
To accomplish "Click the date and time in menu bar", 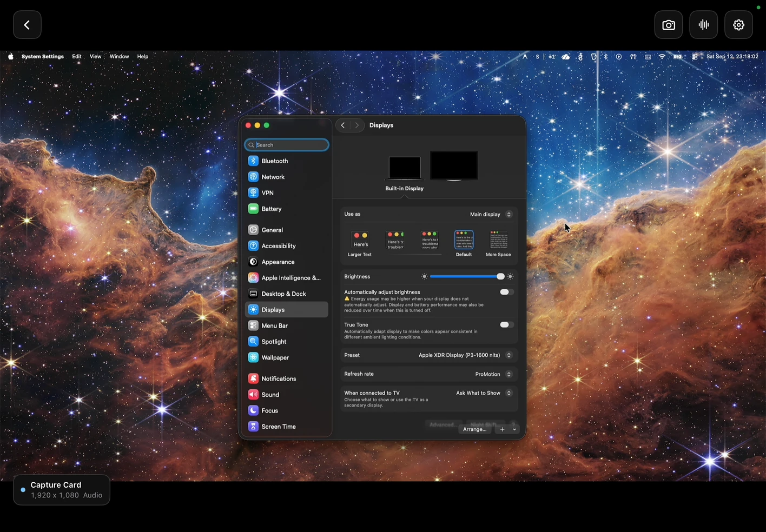I will 732,56.
